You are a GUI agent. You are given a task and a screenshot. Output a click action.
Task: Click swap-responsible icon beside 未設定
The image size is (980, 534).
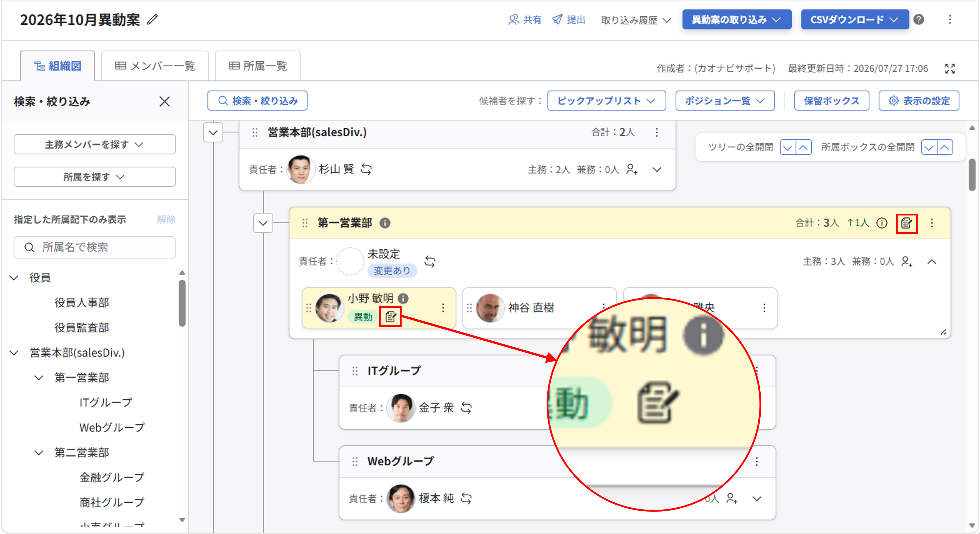pyautogui.click(x=430, y=262)
